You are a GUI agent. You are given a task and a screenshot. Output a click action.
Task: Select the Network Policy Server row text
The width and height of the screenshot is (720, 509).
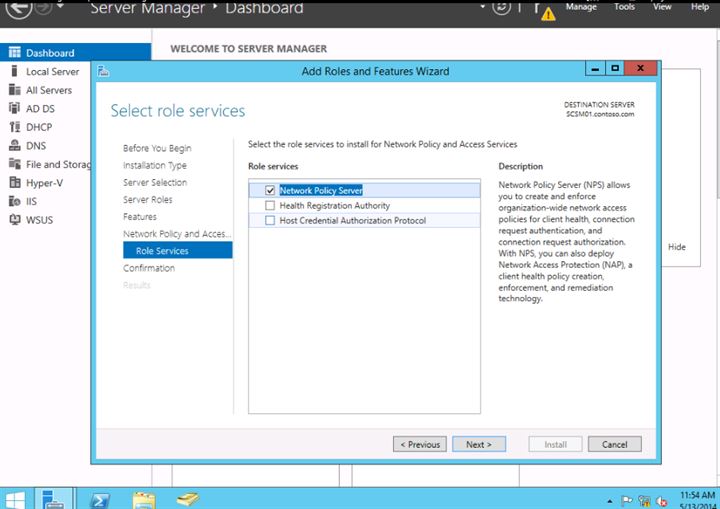coord(321,190)
